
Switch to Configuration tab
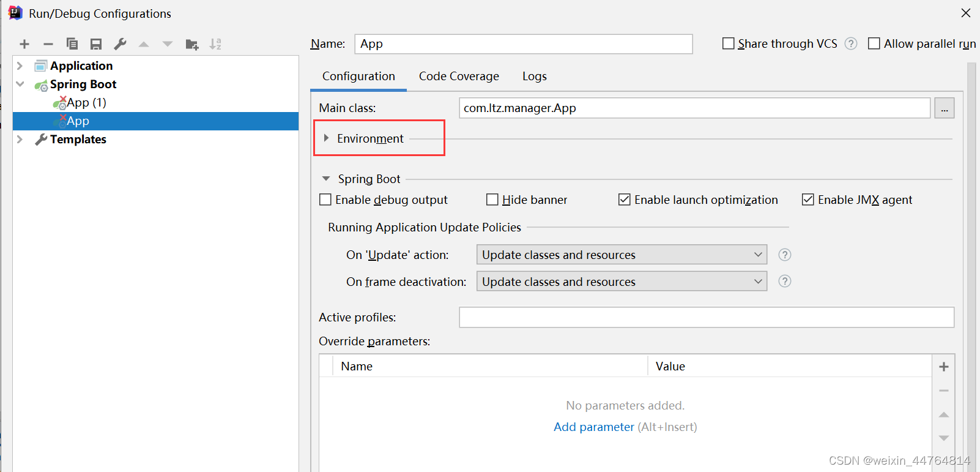pyautogui.click(x=358, y=77)
